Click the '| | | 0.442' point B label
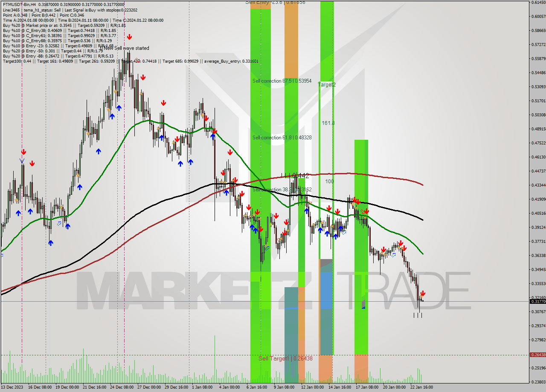Viewport: 546px width, 392px height. [x=294, y=176]
